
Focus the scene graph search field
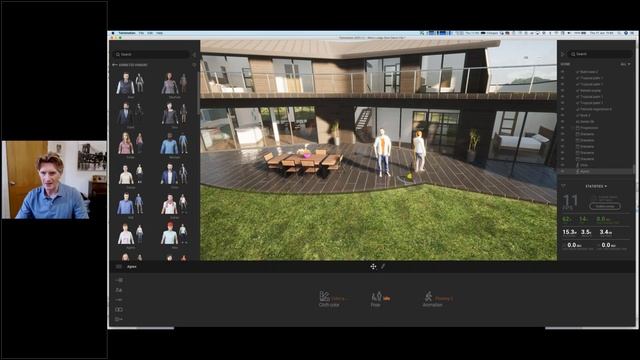(x=601, y=54)
